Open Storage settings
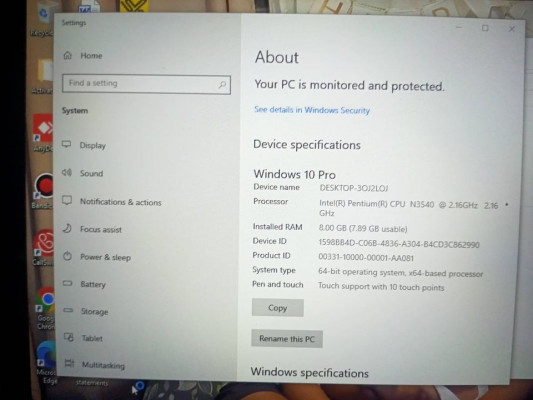533x400 pixels. pos(94,312)
